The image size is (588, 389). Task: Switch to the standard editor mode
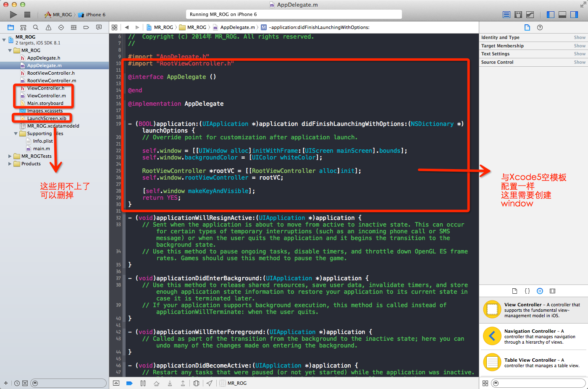[507, 15]
